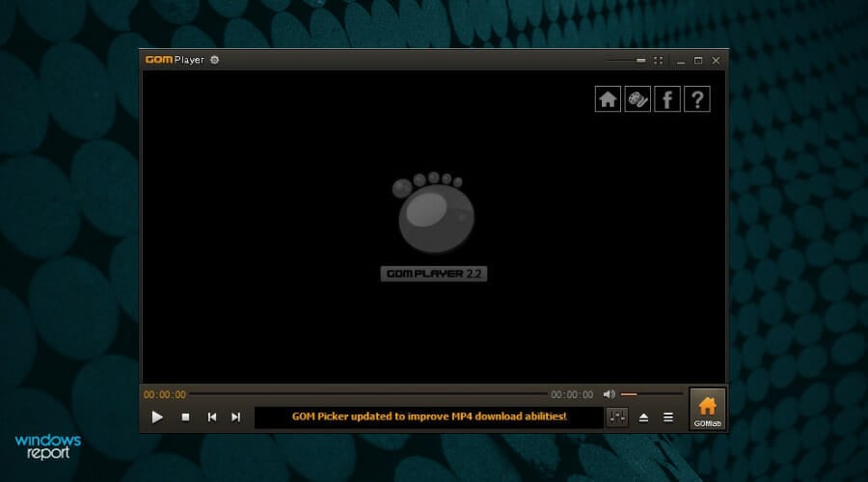Close the GOM Player window
Image resolution: width=868 pixels, height=482 pixels.
(x=716, y=60)
